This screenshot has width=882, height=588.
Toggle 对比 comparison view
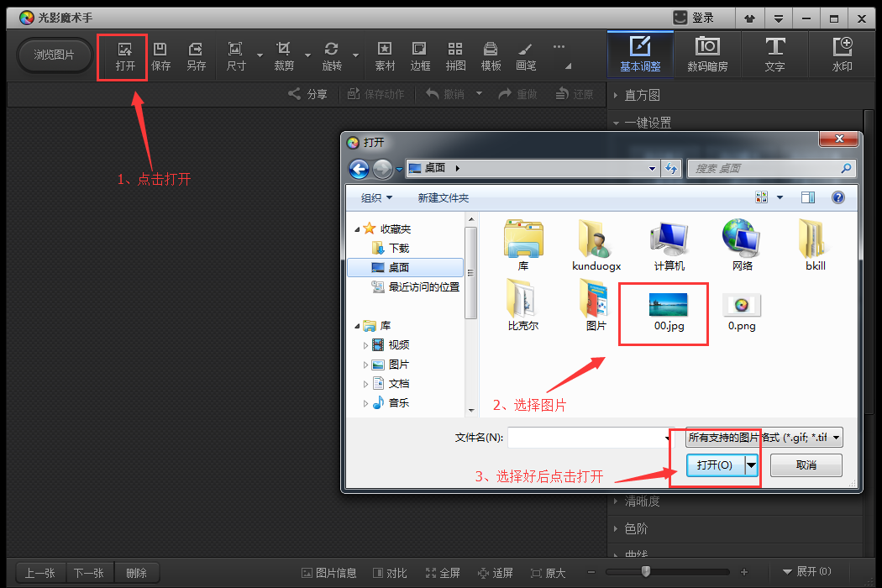[390, 572]
